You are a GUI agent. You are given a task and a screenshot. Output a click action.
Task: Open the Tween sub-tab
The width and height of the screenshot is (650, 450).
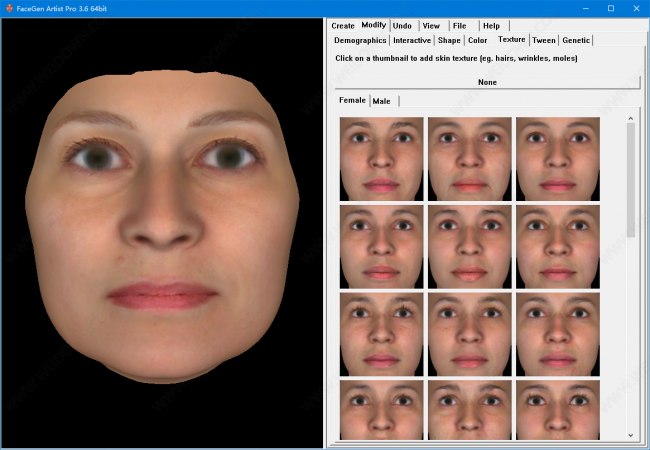543,40
